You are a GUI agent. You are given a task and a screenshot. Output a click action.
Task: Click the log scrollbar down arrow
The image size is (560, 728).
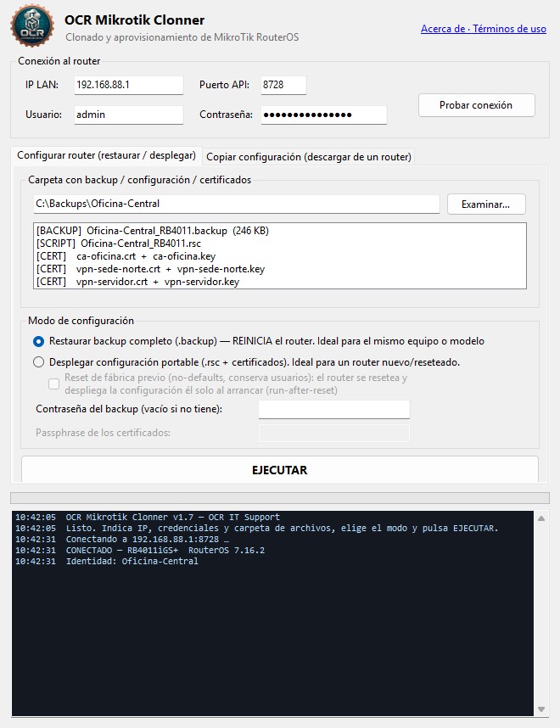tap(541, 709)
